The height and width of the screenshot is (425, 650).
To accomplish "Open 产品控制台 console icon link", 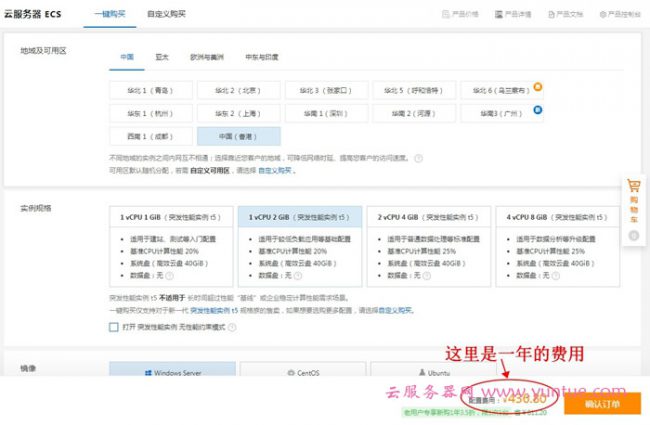I will (x=603, y=15).
